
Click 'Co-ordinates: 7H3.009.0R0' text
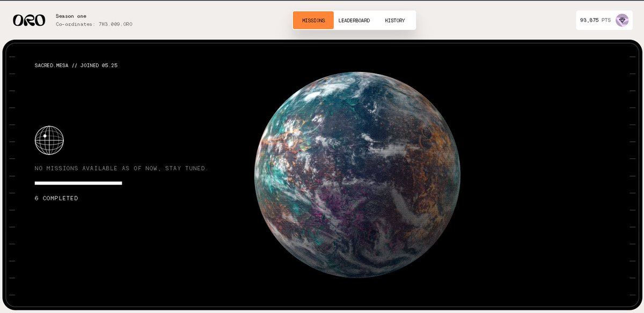click(94, 24)
